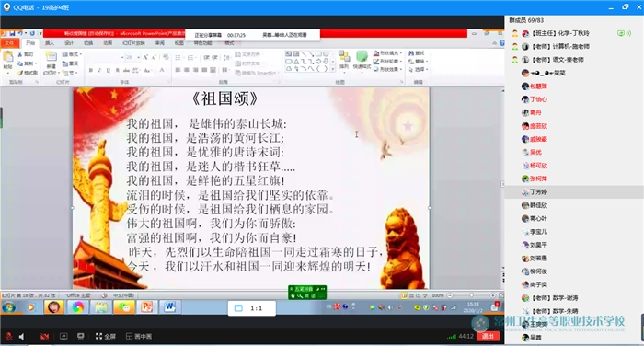
Task: Open PowerPoint 插入 ribbon tab
Action: tap(50, 42)
